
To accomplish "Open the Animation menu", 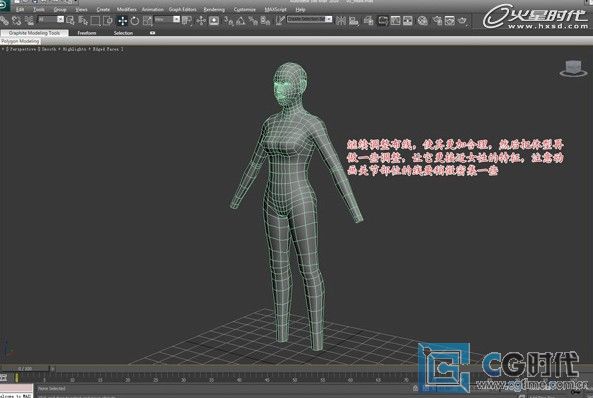I will [153, 9].
